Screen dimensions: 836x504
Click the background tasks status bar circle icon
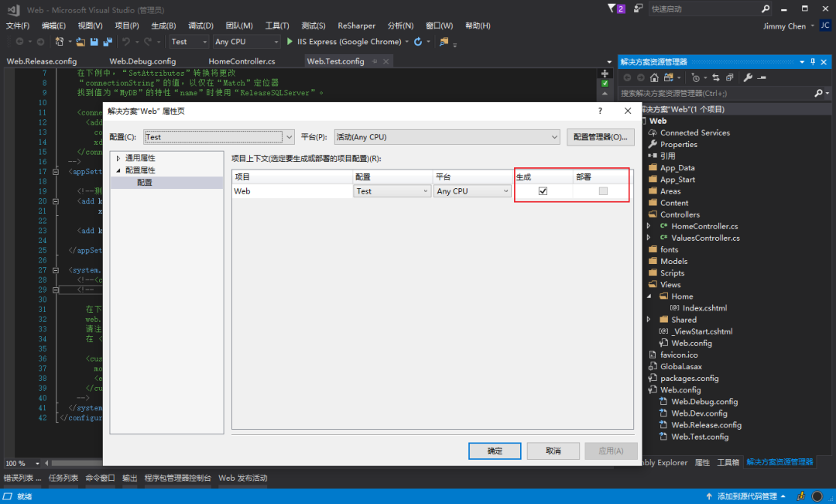pos(817,496)
